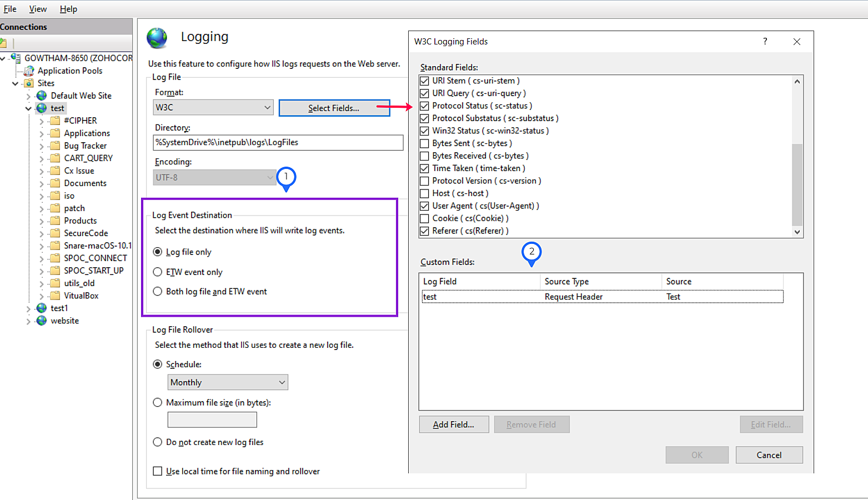Enable the Bytes Sent (sc-bytes) checkbox

424,143
